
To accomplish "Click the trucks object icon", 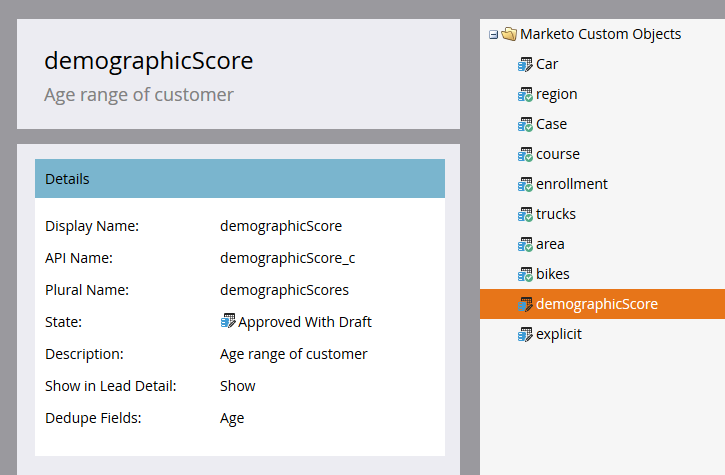I will pyautogui.click(x=525, y=214).
